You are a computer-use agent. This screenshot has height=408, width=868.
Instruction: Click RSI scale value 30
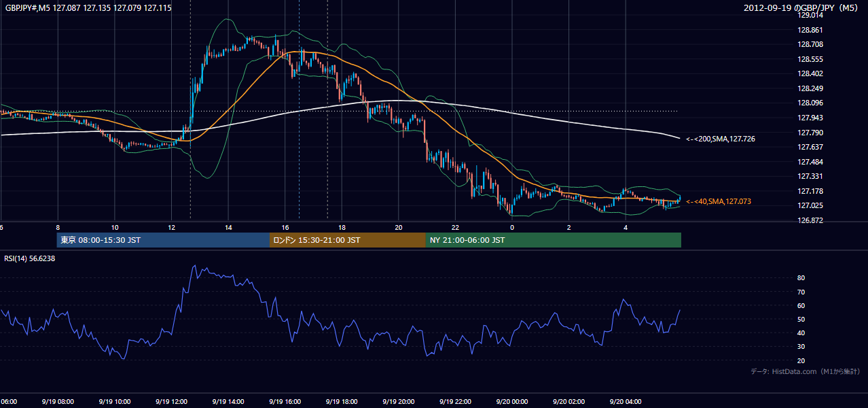[801, 347]
